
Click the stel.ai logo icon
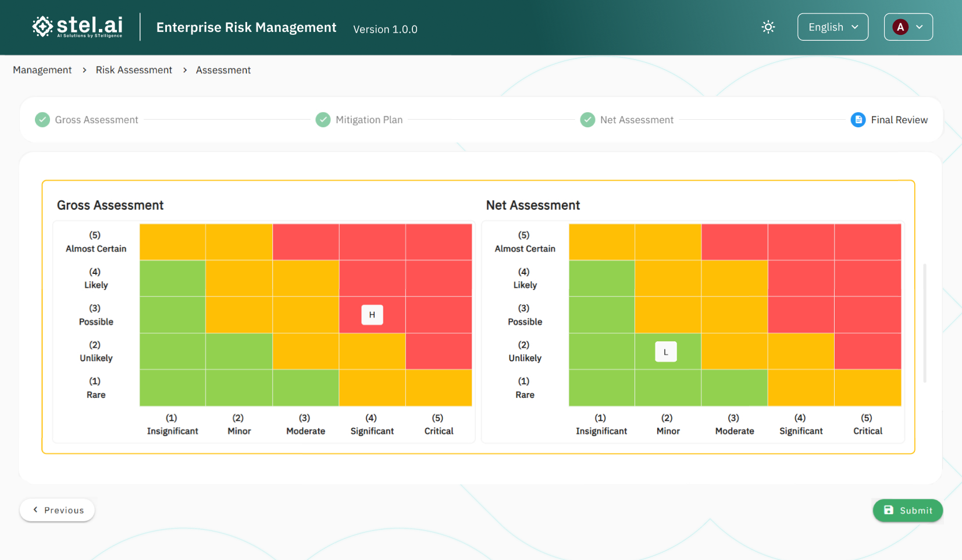pos(42,27)
